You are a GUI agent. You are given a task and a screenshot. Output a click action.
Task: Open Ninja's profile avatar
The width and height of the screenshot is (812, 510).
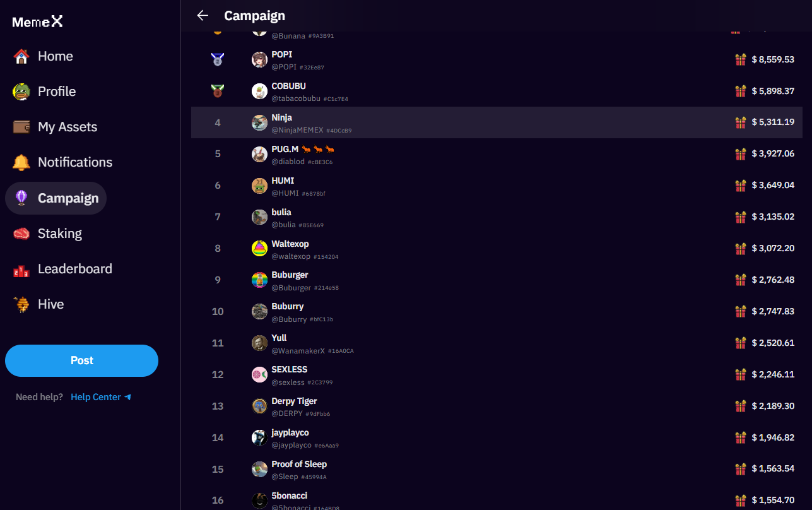pos(259,122)
